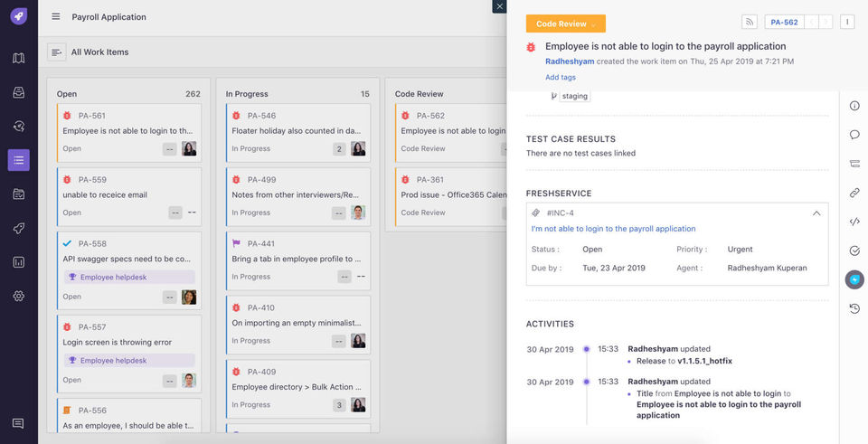This screenshot has height=444, width=868.
Task: Click the All Work Items title
Action: (x=99, y=52)
